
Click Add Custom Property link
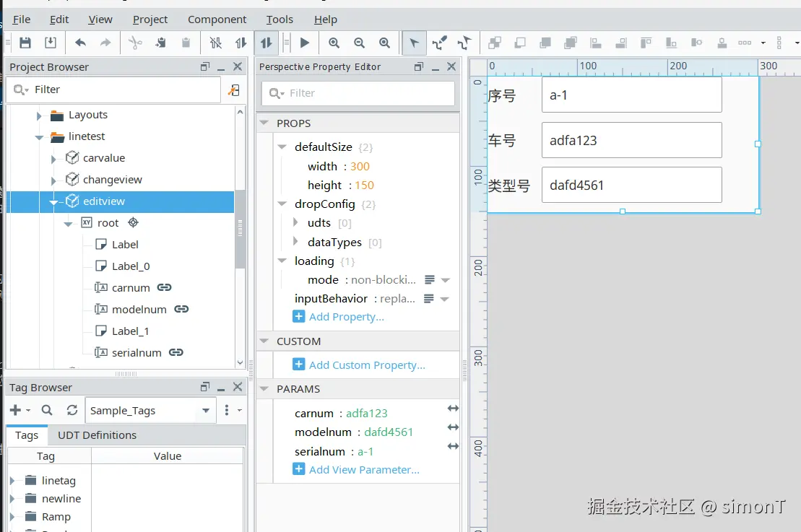(x=367, y=365)
